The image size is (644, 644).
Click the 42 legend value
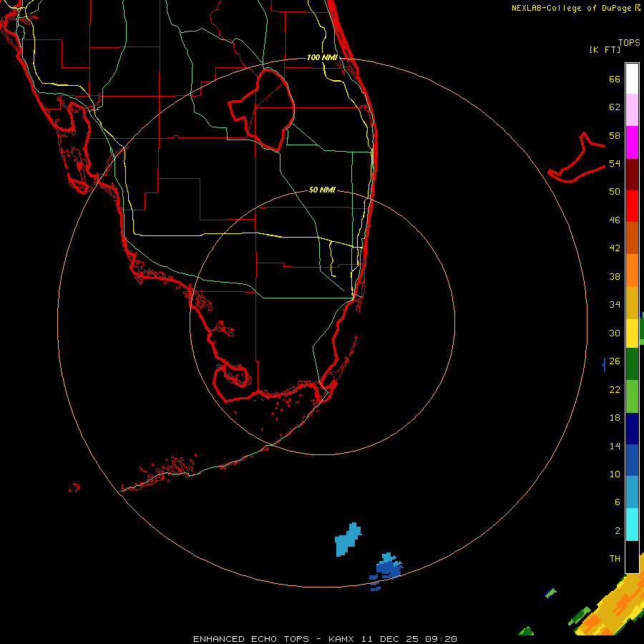(615, 248)
